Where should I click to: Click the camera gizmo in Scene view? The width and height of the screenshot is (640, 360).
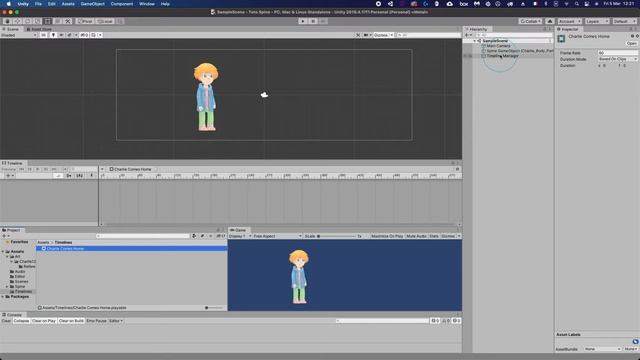(x=264, y=95)
